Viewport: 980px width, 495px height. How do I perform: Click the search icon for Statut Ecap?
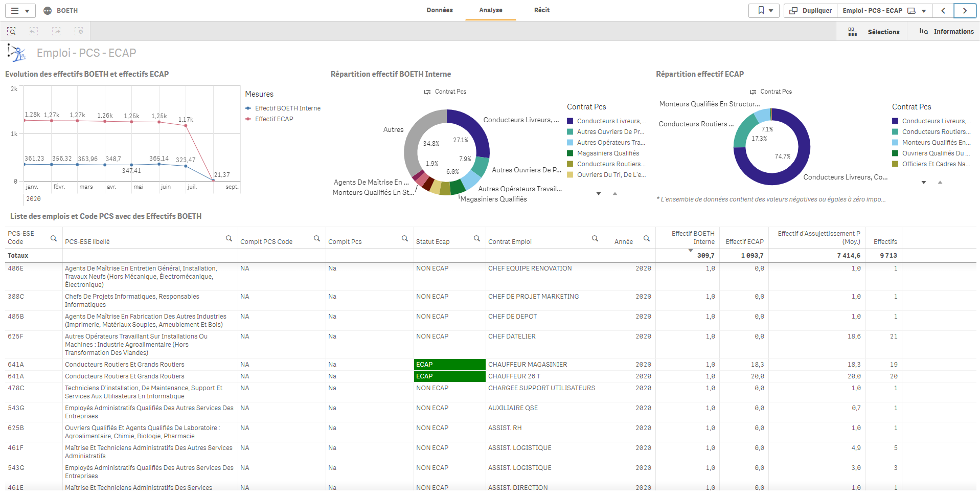point(477,238)
